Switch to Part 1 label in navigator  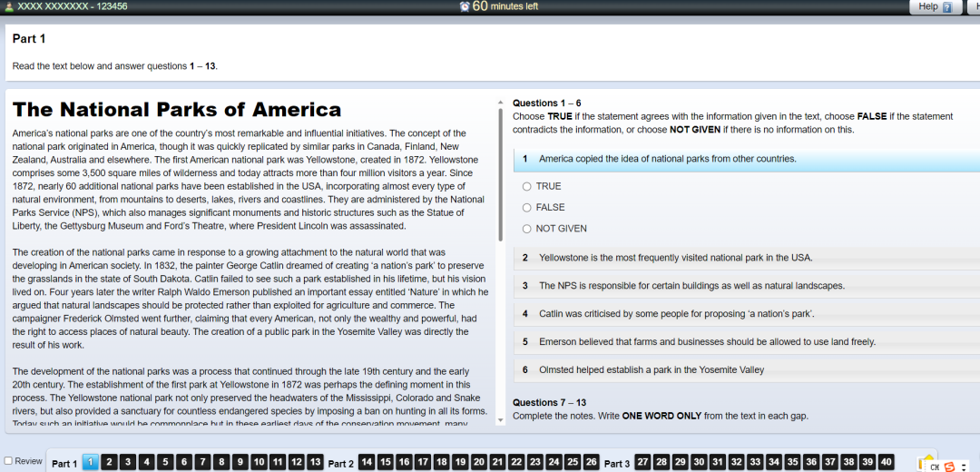tap(64, 464)
